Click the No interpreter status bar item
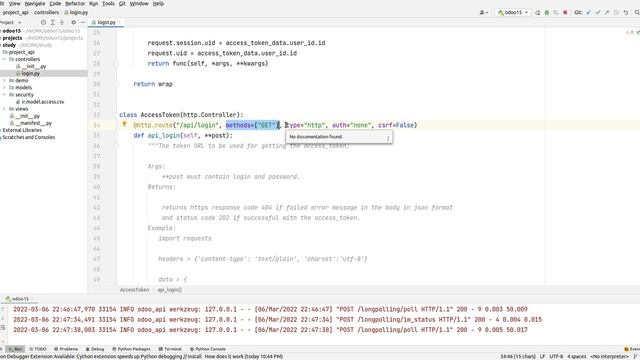The height and width of the screenshot is (360, 640). click(x=609, y=356)
